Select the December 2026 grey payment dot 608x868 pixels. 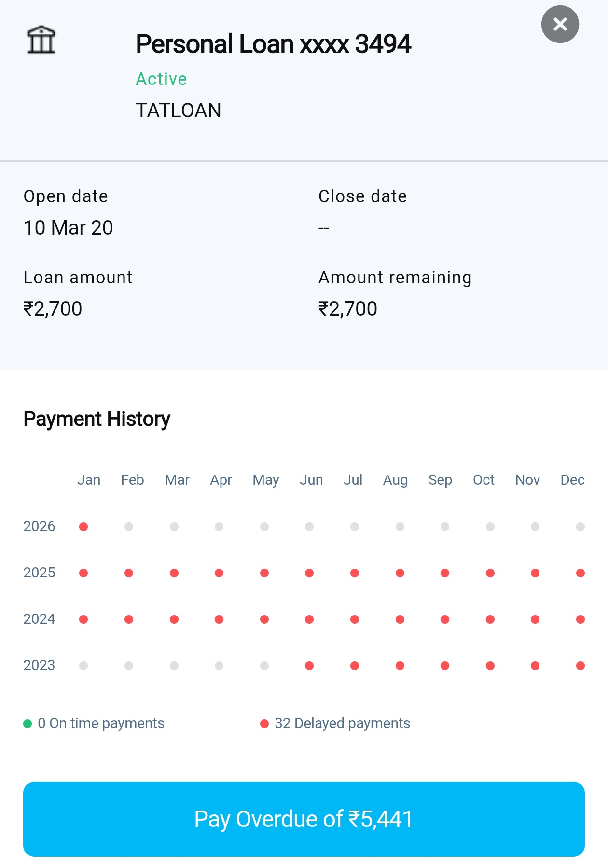point(580,527)
